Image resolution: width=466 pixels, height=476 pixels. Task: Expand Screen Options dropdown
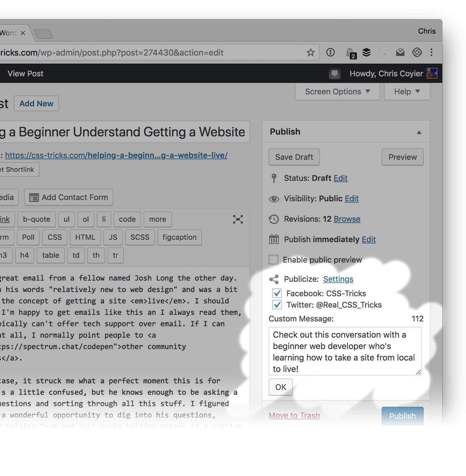337,92
